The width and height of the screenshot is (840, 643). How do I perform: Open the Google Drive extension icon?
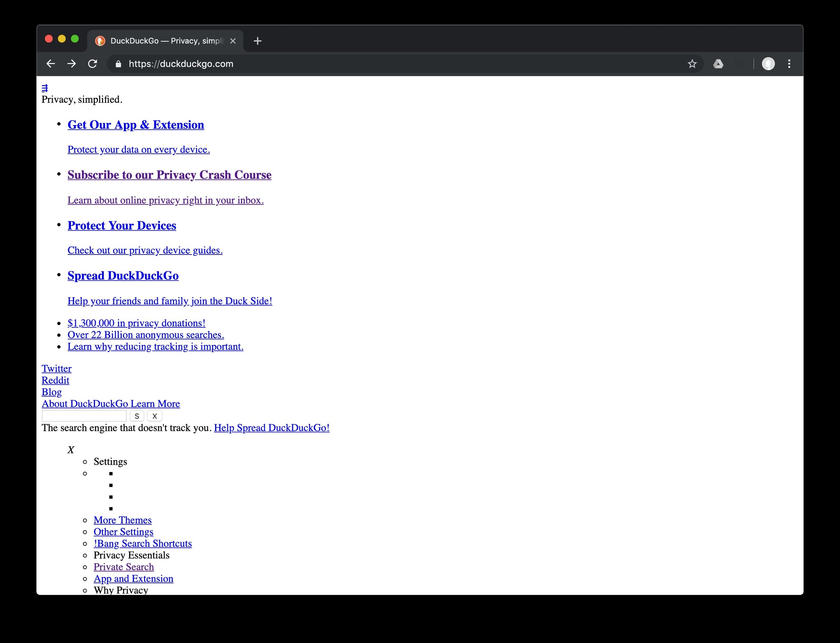point(718,64)
